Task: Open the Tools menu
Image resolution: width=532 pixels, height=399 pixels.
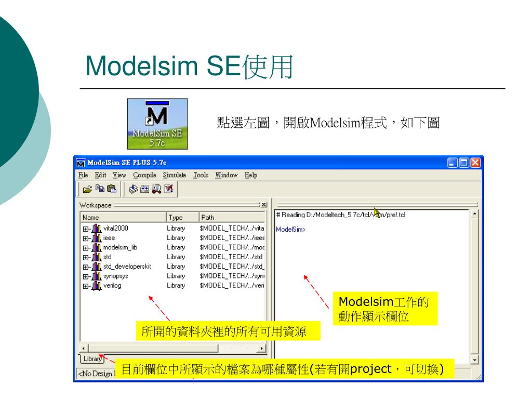Action: (201, 175)
